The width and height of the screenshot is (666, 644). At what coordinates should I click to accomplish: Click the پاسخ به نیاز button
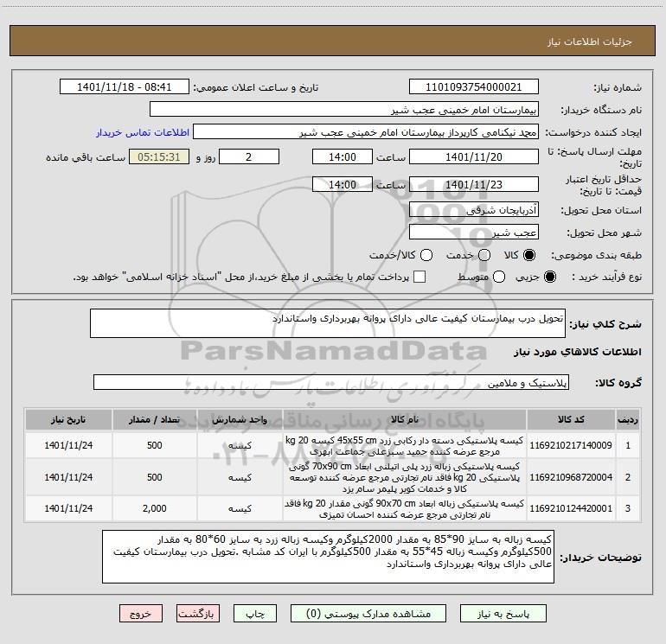(x=503, y=614)
